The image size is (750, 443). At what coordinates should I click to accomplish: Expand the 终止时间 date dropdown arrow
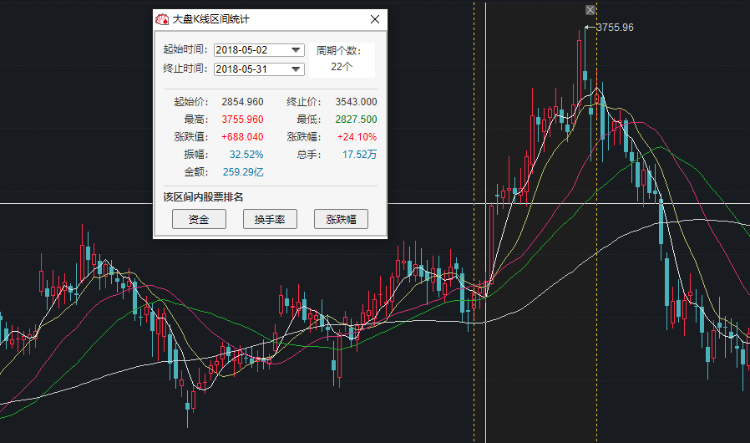coord(296,69)
